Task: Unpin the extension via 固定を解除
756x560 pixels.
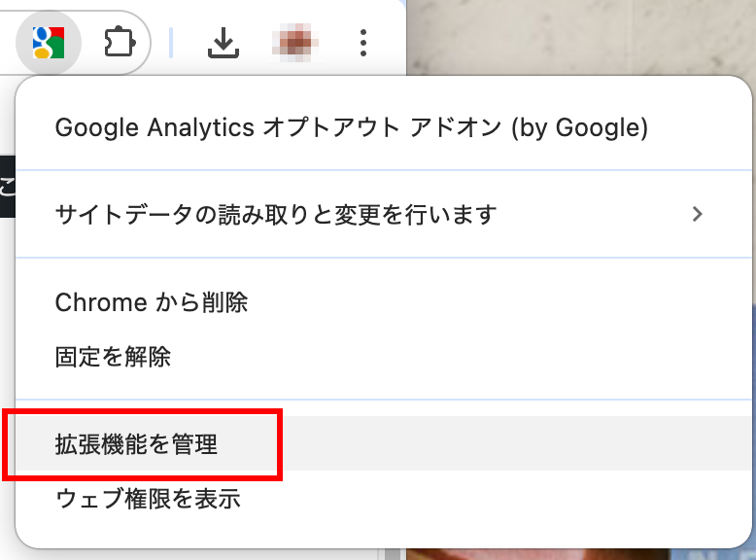Action: point(113,357)
